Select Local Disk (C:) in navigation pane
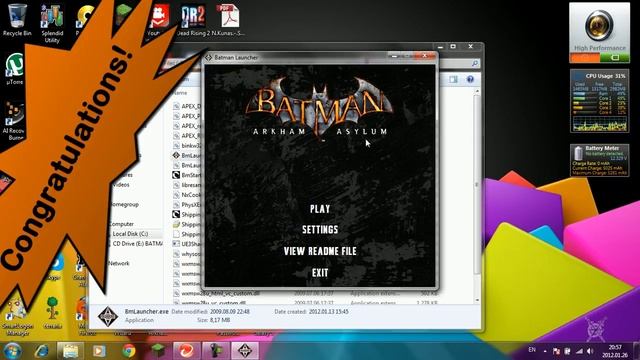This screenshot has width=640, height=360. (x=130, y=234)
